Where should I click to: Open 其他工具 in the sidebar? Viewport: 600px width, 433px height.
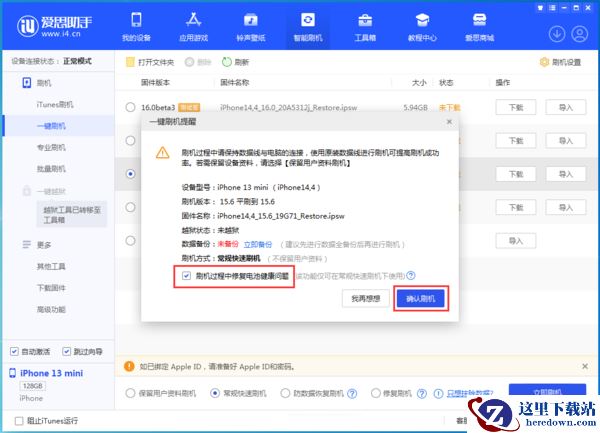click(51, 267)
